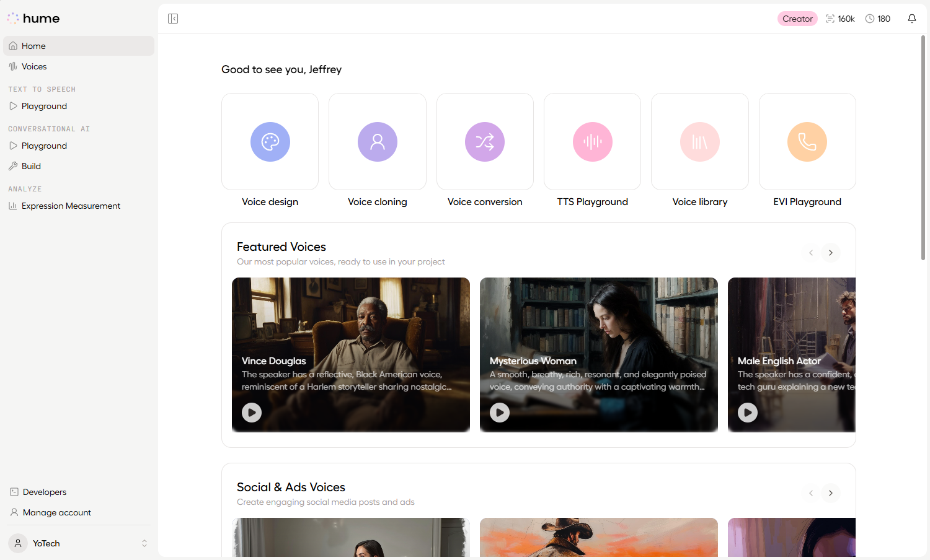Click the Hume logo

click(33, 19)
